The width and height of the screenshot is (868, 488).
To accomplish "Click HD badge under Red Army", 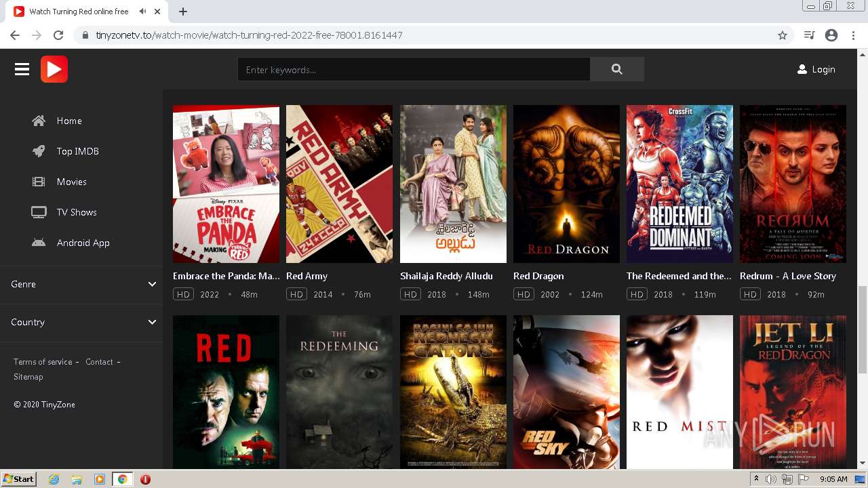I will [296, 294].
